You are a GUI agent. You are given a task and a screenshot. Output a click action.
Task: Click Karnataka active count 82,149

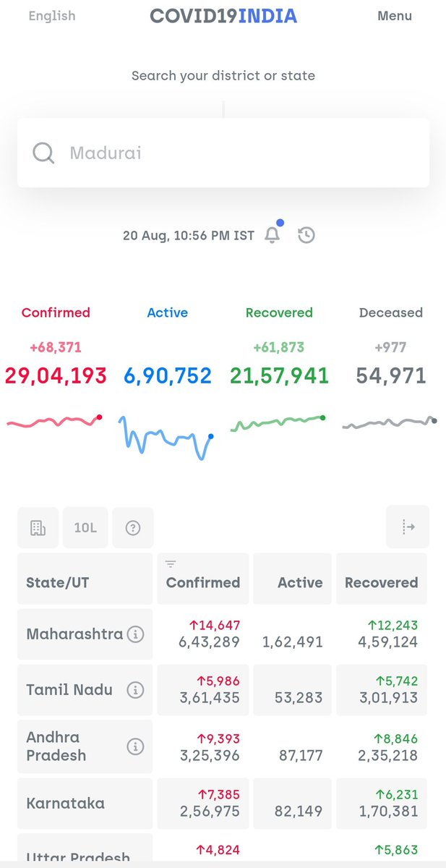point(299,812)
